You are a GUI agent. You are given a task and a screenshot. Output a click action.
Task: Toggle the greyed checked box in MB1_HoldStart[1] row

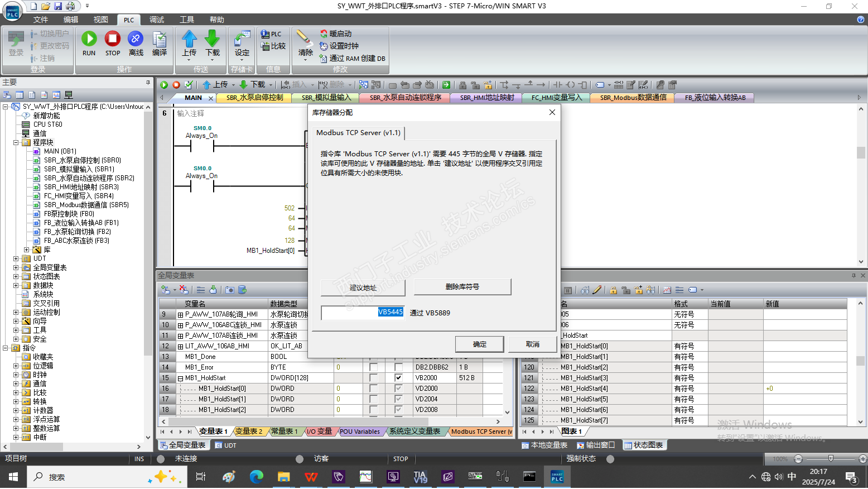[x=398, y=399]
